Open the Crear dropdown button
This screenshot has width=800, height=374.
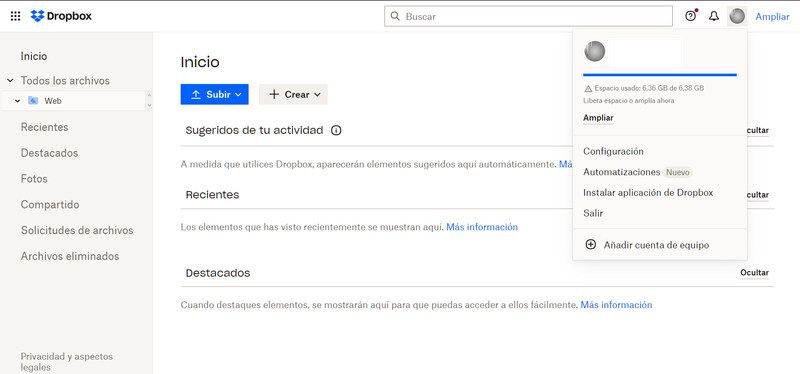click(x=293, y=94)
